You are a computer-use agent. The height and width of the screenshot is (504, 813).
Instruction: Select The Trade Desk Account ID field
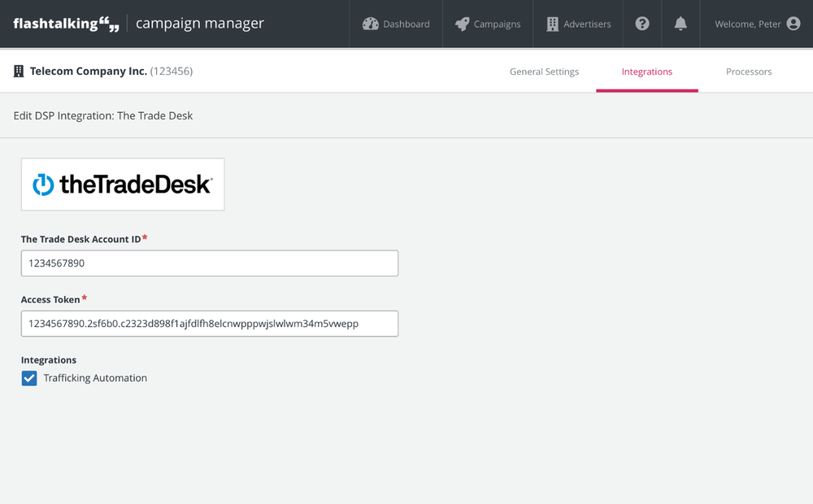point(209,263)
